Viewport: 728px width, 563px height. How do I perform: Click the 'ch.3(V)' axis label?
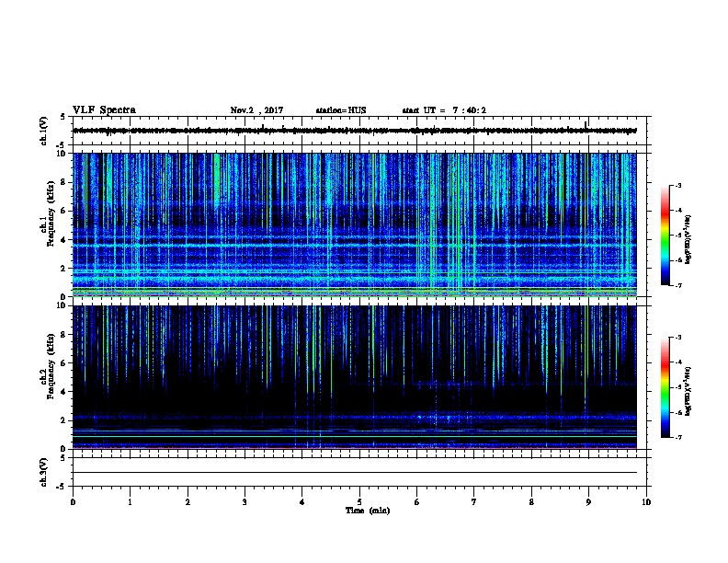tap(44, 472)
